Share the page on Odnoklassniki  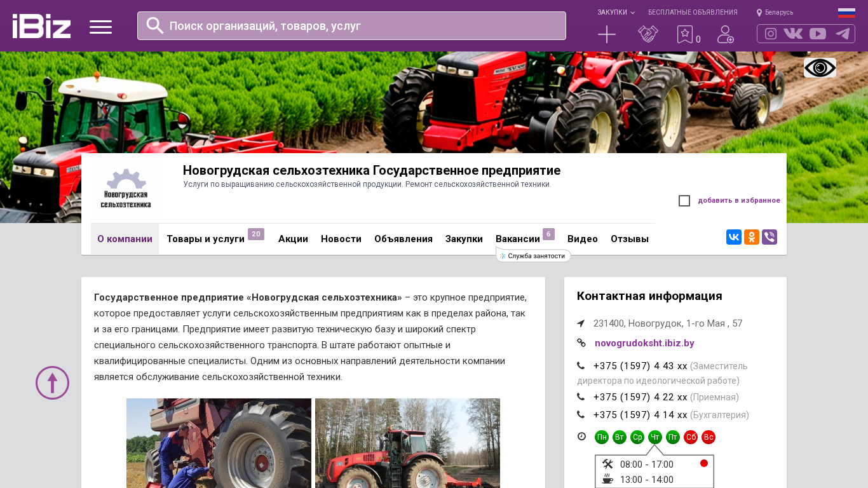[752, 237]
